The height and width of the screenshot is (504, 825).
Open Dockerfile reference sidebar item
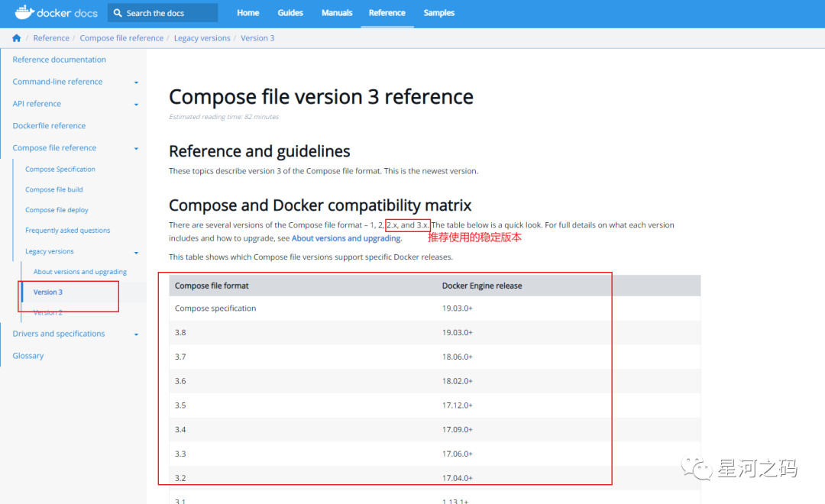[49, 126]
